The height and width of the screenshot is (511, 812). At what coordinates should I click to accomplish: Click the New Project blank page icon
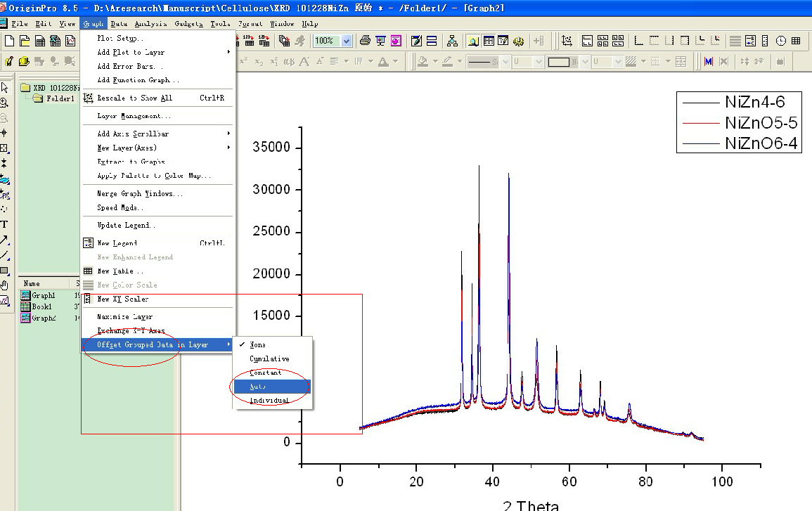click(x=9, y=41)
